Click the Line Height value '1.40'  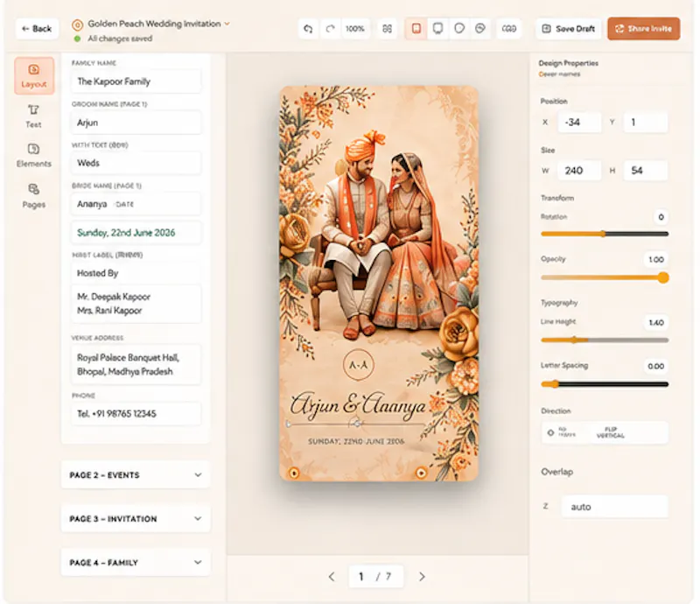pyautogui.click(x=655, y=322)
